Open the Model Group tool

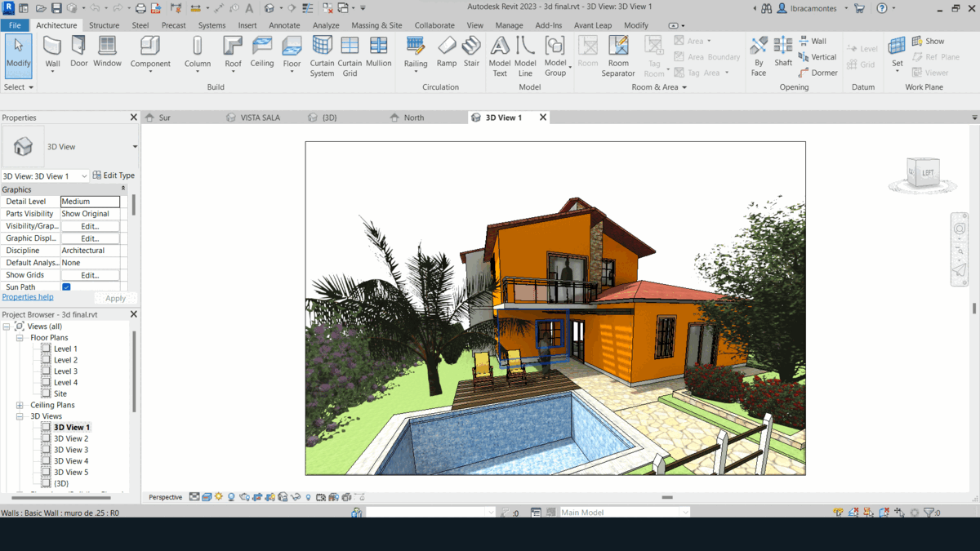pos(555,56)
